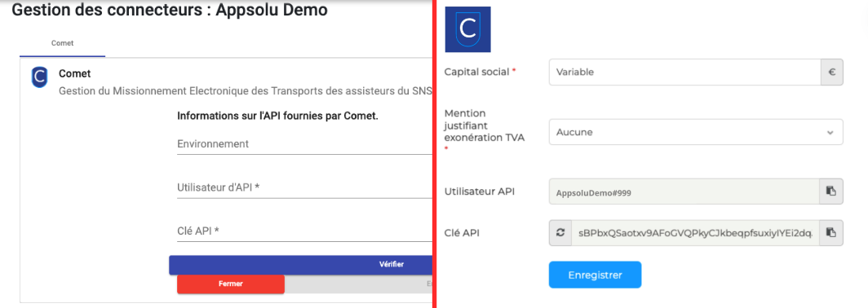Select the AppsoluDemo#999 read-only field
The width and height of the screenshot is (868, 308).
click(x=684, y=191)
